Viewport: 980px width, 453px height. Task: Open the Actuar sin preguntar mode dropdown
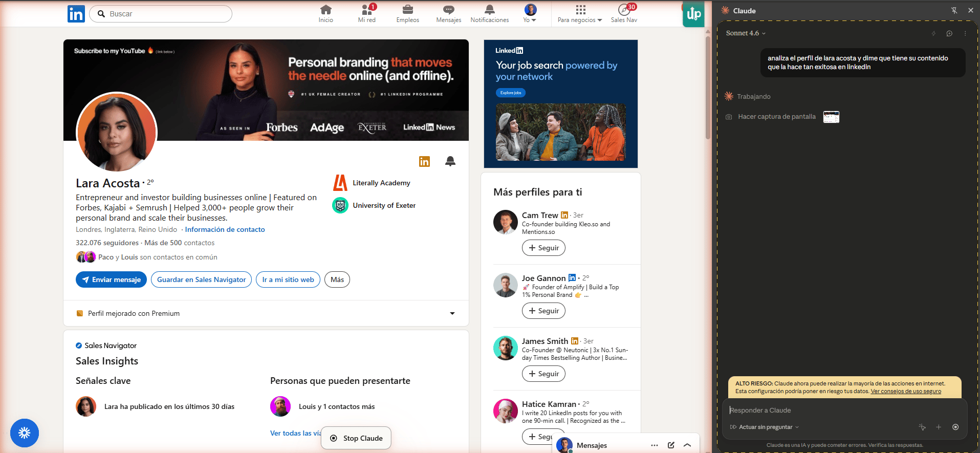pyautogui.click(x=765, y=427)
